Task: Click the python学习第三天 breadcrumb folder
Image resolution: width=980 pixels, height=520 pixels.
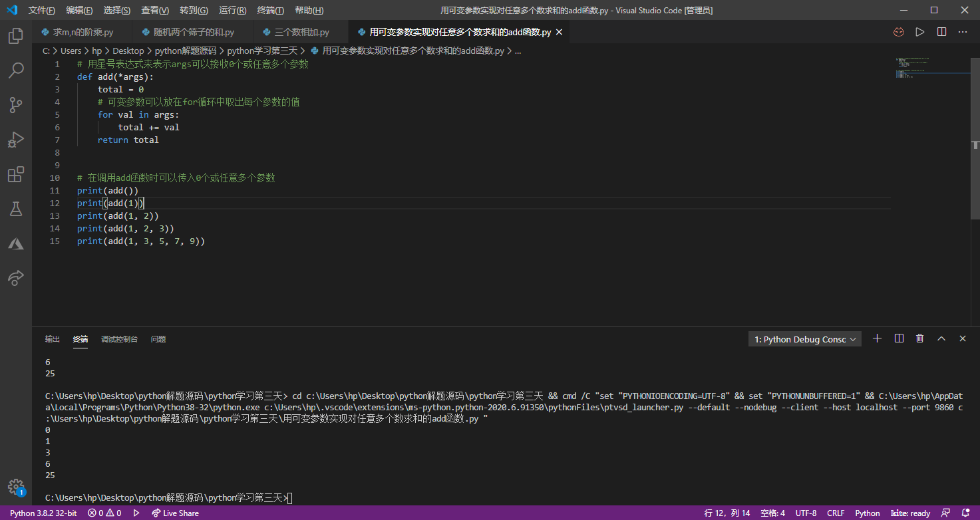Action: coord(262,51)
